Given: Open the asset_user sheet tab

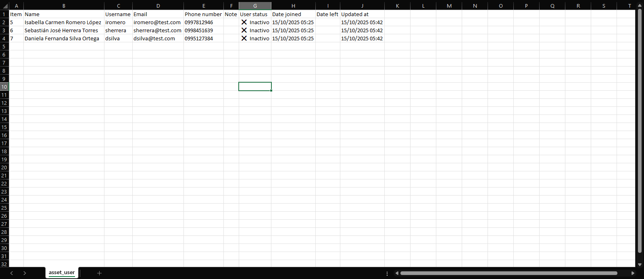Looking at the screenshot, I should tap(62, 273).
